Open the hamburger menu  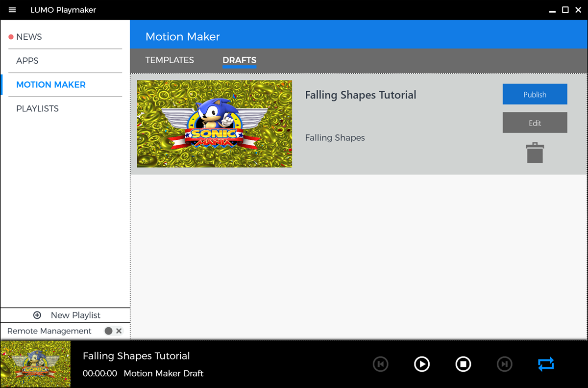tap(12, 10)
